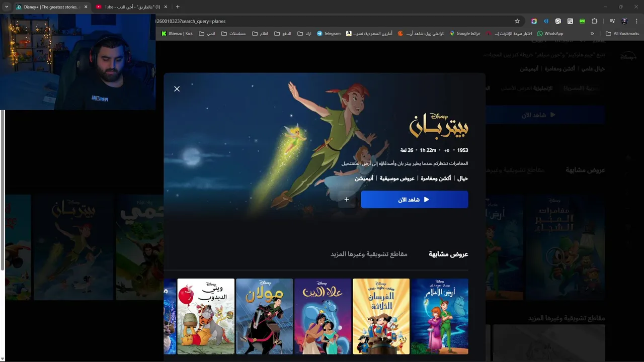
Task: Open the Chrome three-dot menu
Action: (637, 21)
